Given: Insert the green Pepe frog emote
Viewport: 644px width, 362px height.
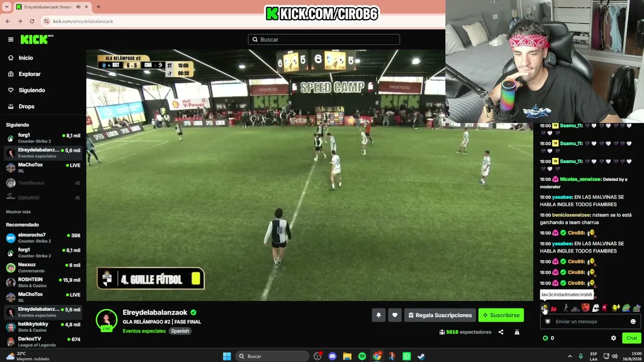Looking at the screenshot, I should pyautogui.click(x=626, y=308).
